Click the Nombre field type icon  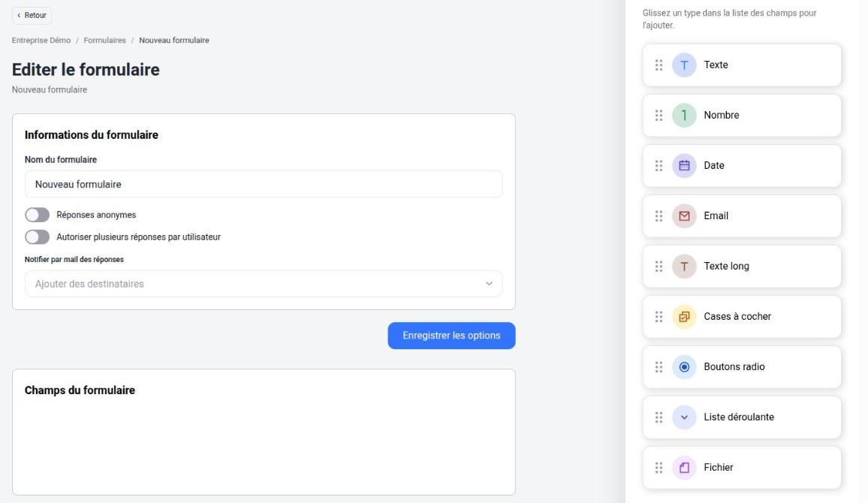pos(684,116)
